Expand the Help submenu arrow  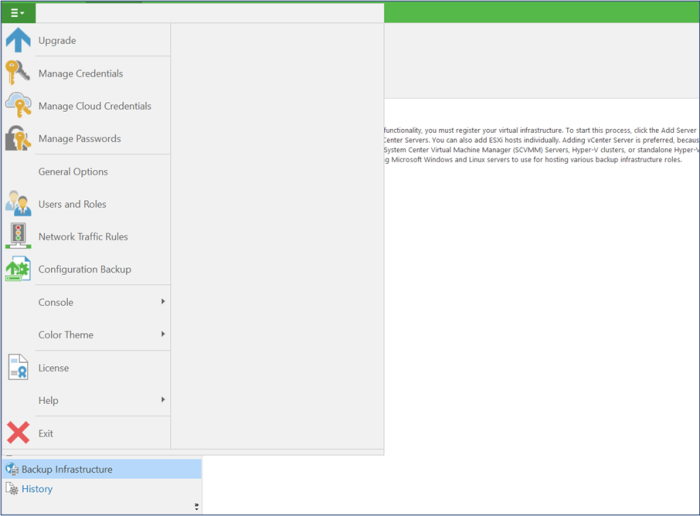click(163, 400)
